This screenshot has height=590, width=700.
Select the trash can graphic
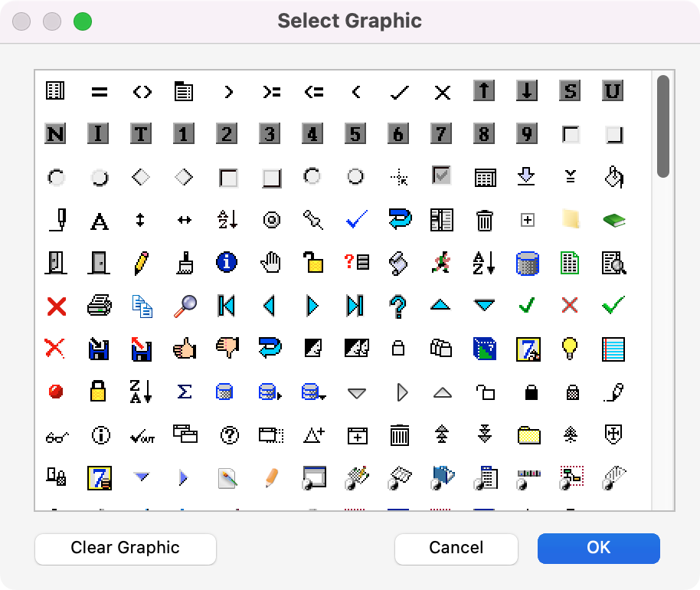click(484, 221)
